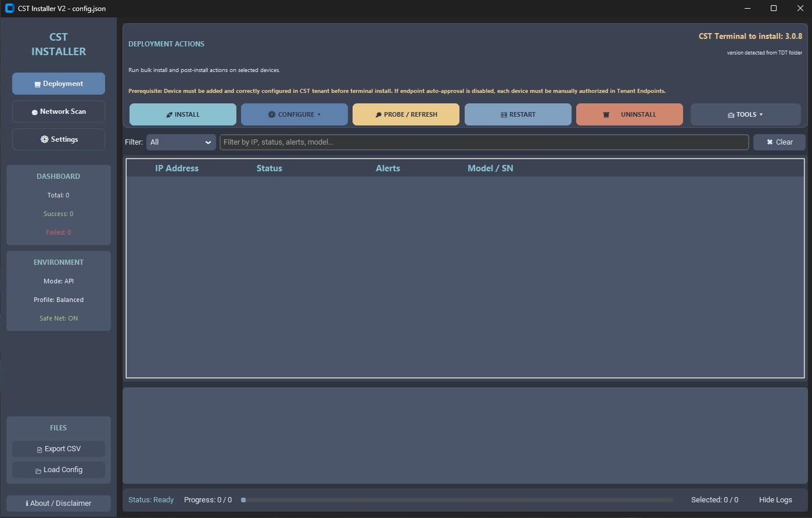Open the About / Disclaimer dialog

pos(59,503)
